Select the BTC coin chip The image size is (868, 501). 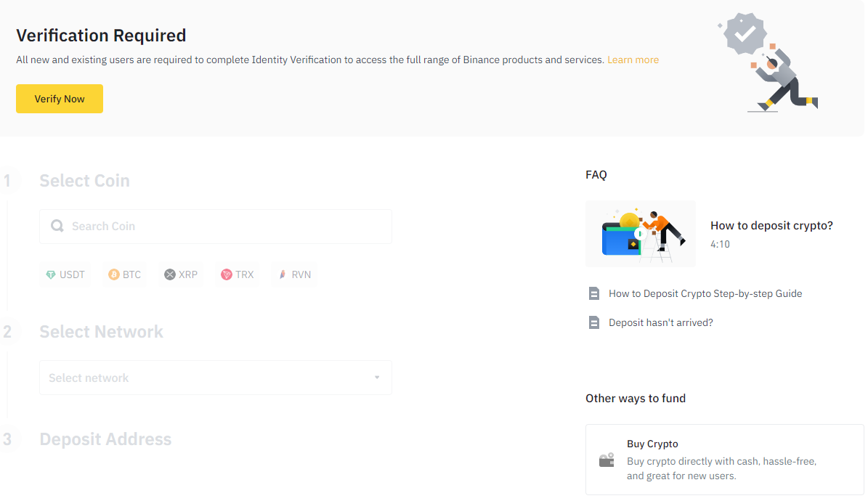point(124,274)
